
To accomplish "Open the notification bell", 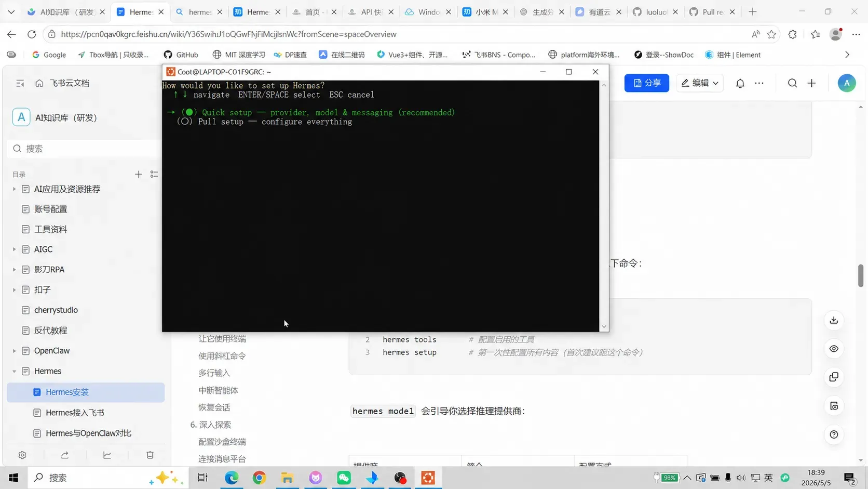I will (x=740, y=83).
